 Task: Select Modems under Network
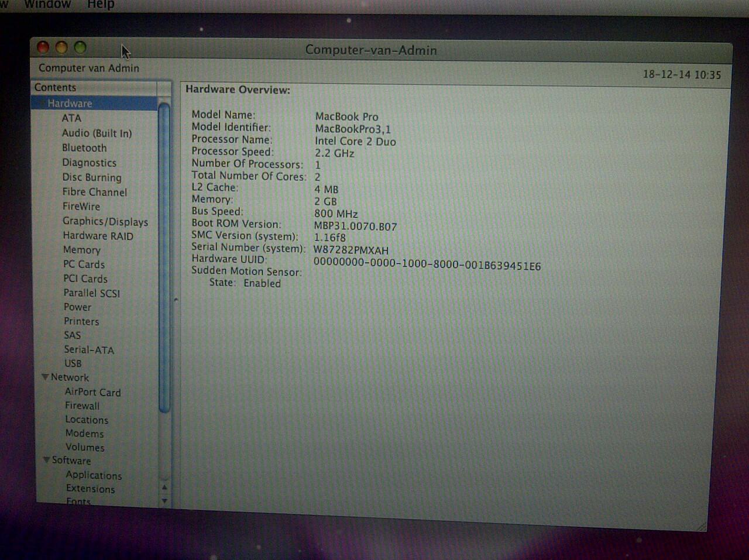85,434
